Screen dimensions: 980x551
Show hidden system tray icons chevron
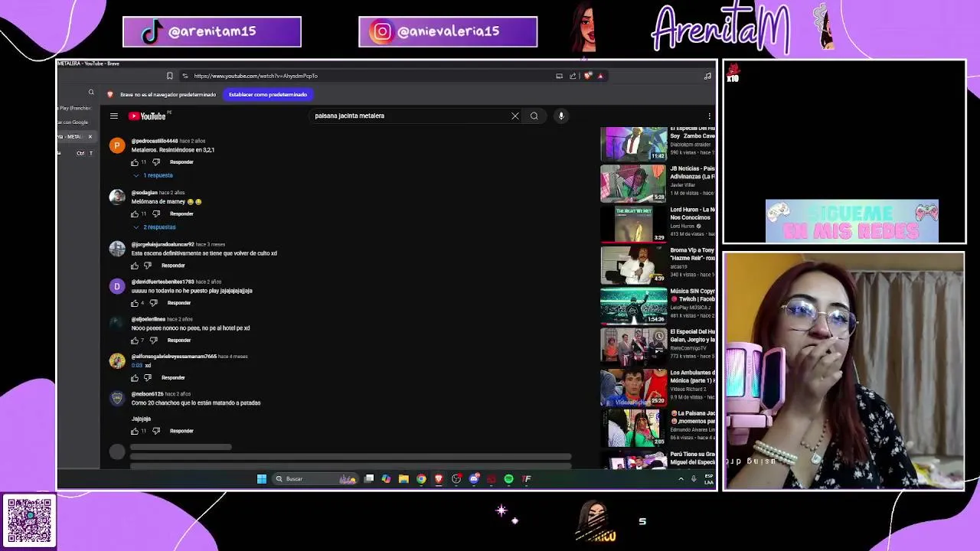coord(681,479)
